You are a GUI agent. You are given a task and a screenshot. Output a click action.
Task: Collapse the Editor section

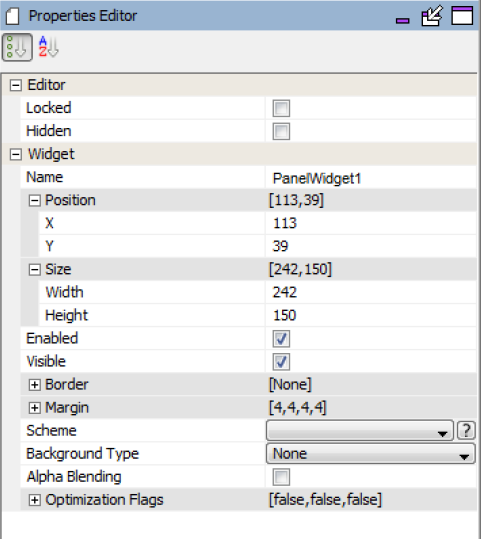[15, 85]
